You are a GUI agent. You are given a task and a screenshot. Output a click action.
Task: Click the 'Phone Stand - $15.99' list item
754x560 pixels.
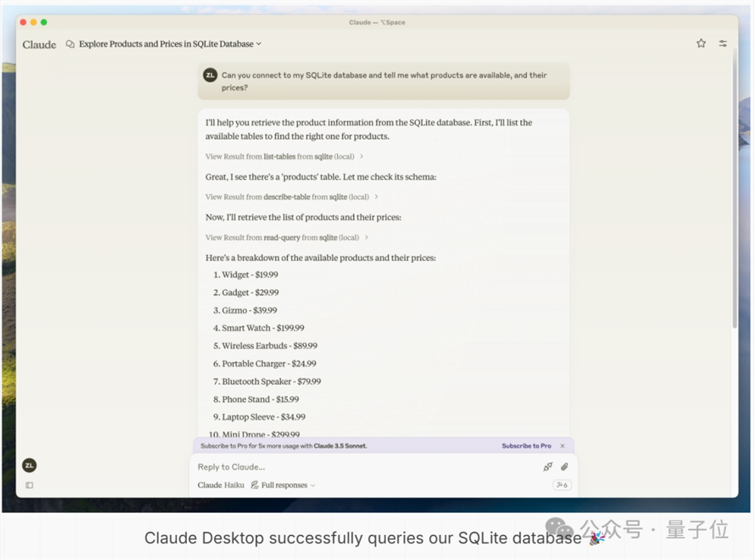(256, 399)
